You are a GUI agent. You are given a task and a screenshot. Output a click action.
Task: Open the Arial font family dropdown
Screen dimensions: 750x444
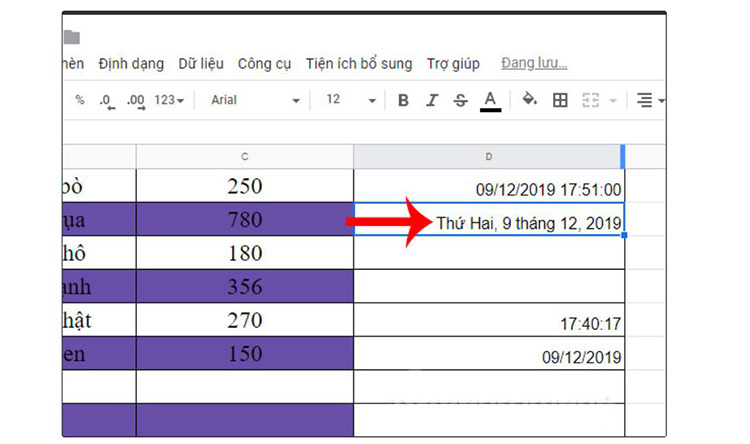[255, 100]
